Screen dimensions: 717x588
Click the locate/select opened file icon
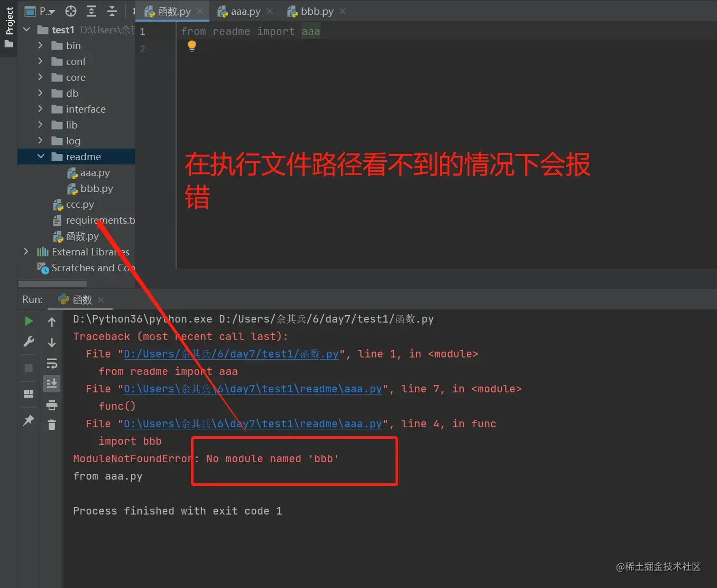pyautogui.click(x=71, y=11)
